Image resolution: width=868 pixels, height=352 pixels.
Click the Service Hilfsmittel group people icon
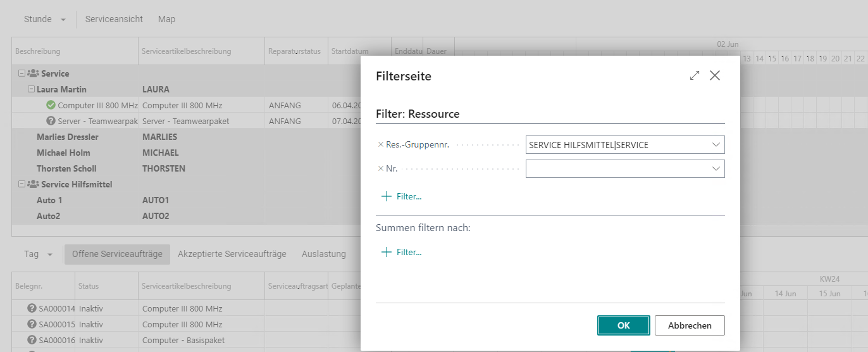[x=33, y=184]
